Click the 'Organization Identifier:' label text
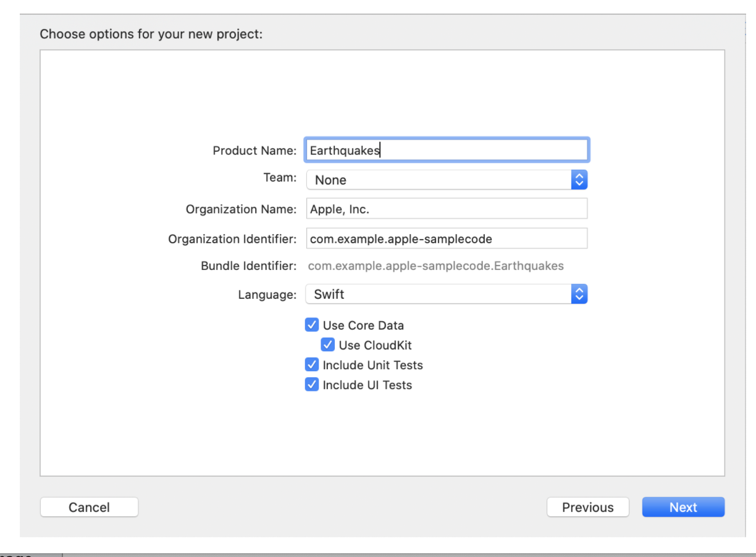 (232, 239)
